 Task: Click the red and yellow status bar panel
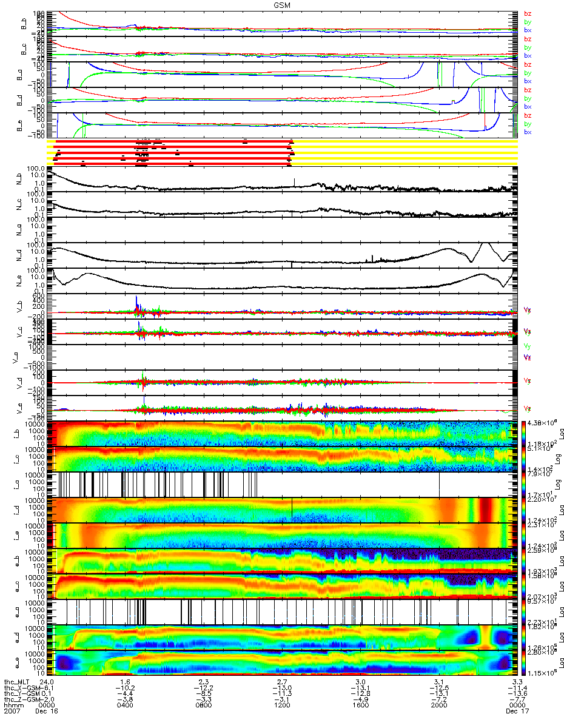coord(282,152)
